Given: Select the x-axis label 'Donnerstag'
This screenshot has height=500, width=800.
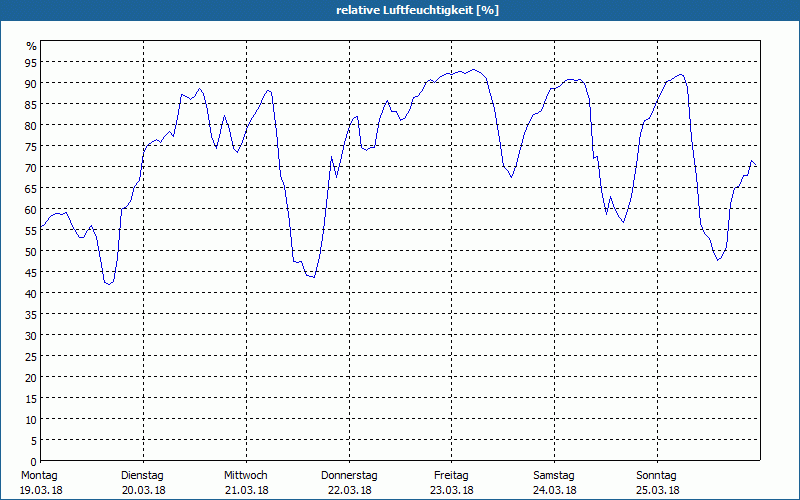Looking at the screenshot, I should (x=349, y=476).
